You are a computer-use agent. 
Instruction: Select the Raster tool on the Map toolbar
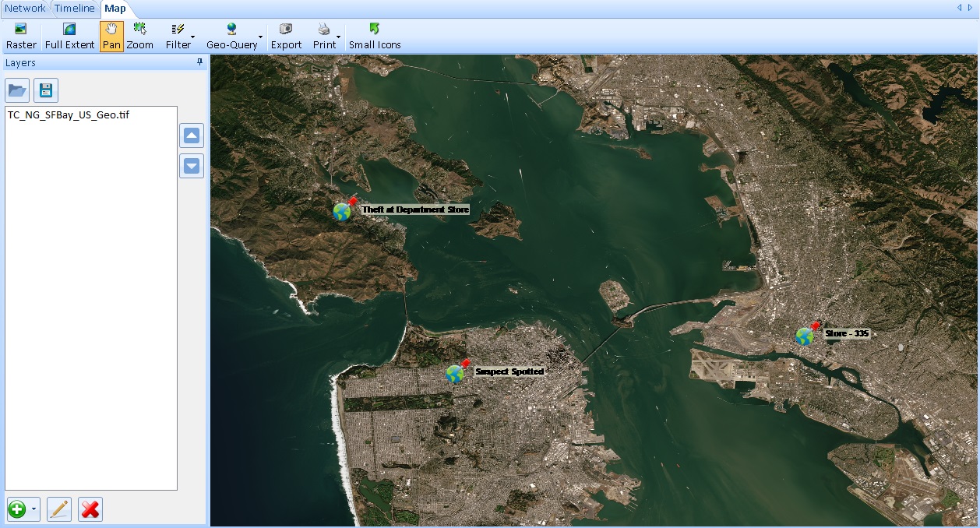20,33
